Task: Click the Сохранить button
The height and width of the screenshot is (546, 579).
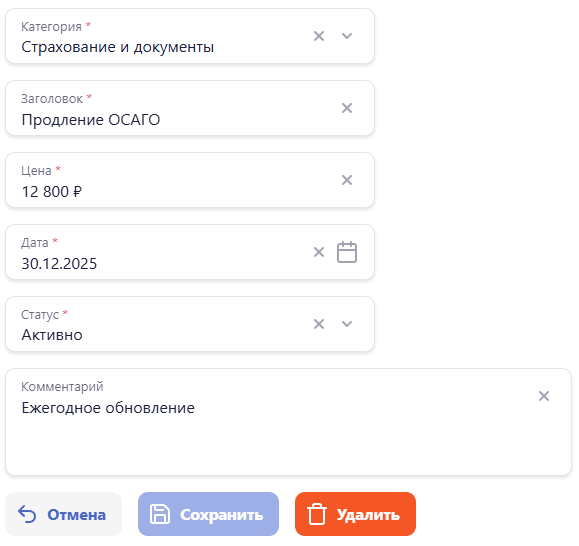Action: [208, 514]
